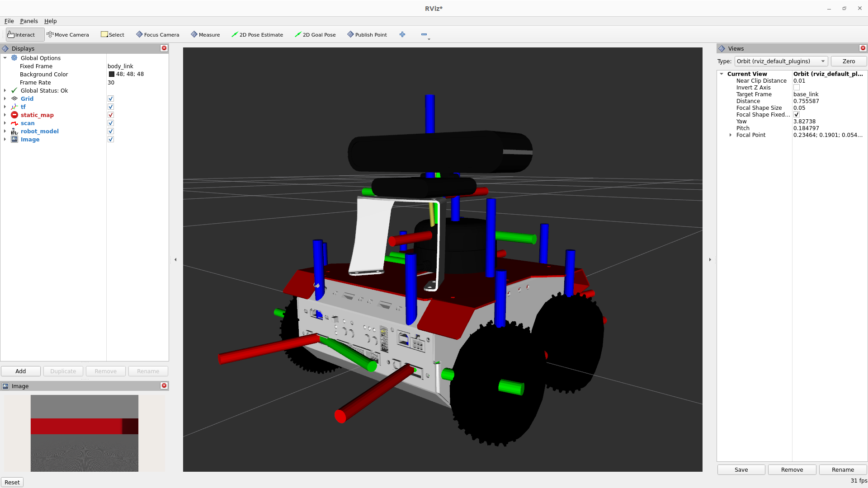Click the Select tool icon
The image size is (868, 488).
coord(104,35)
